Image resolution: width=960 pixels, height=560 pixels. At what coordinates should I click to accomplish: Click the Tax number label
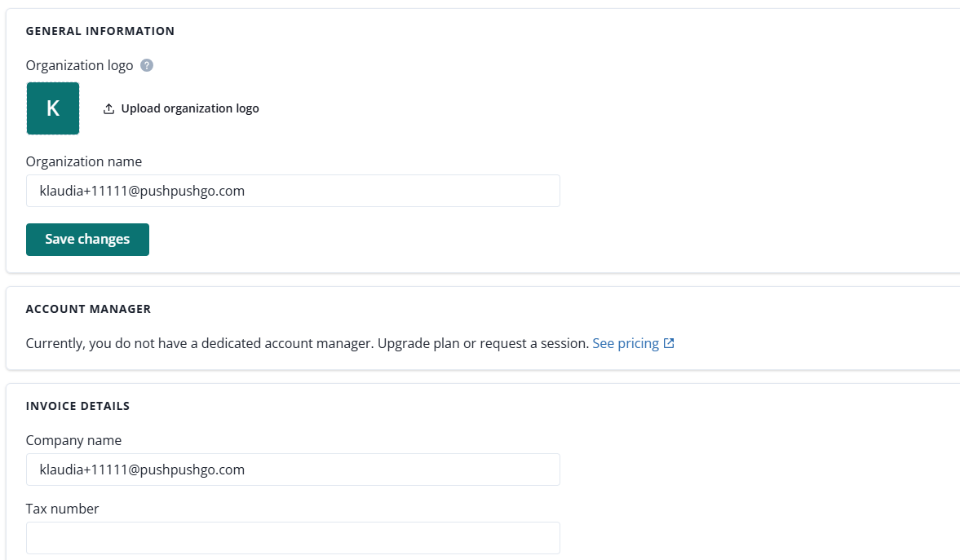62,509
